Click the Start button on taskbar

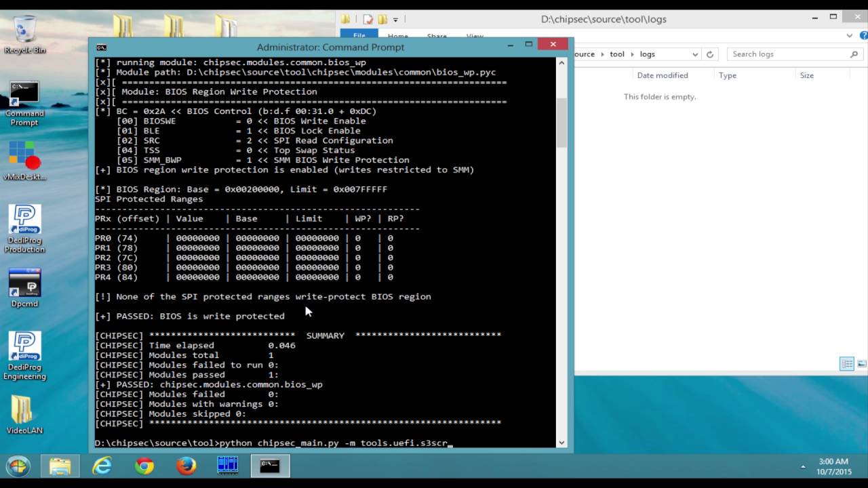pos(18,466)
